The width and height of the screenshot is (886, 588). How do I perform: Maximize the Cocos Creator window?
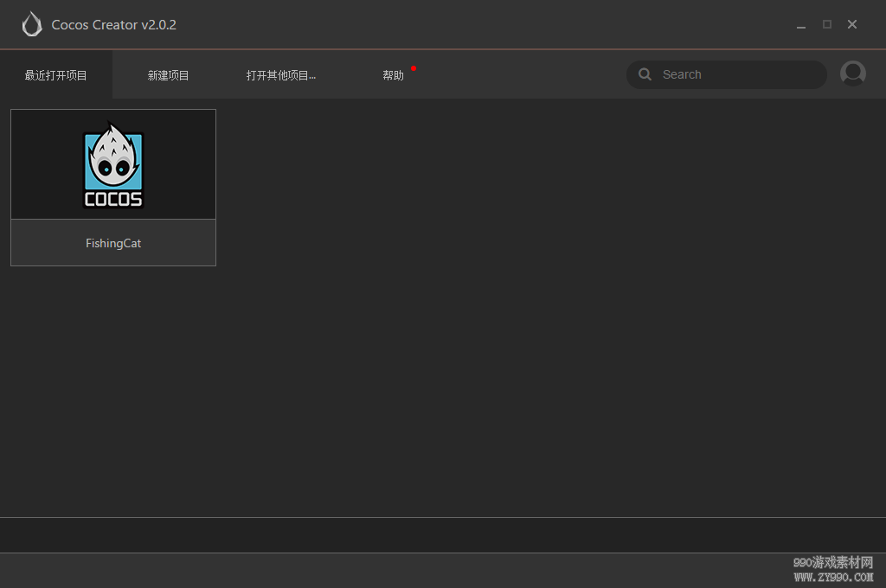(x=827, y=24)
